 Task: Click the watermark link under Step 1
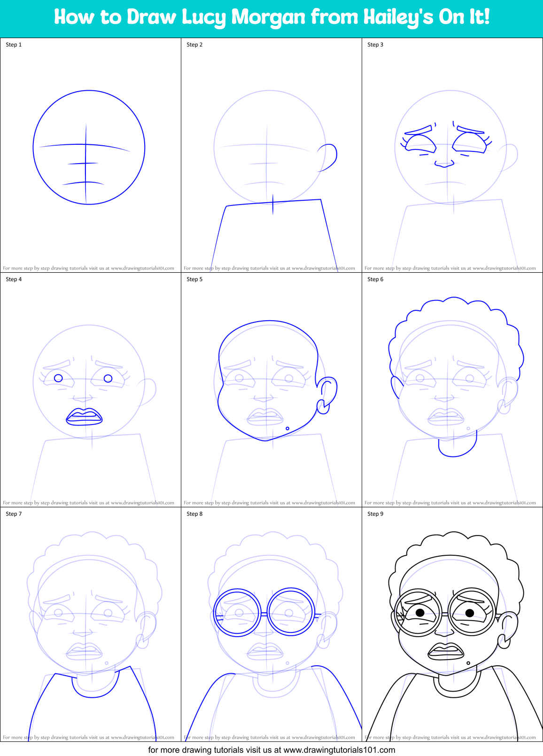tap(88, 268)
